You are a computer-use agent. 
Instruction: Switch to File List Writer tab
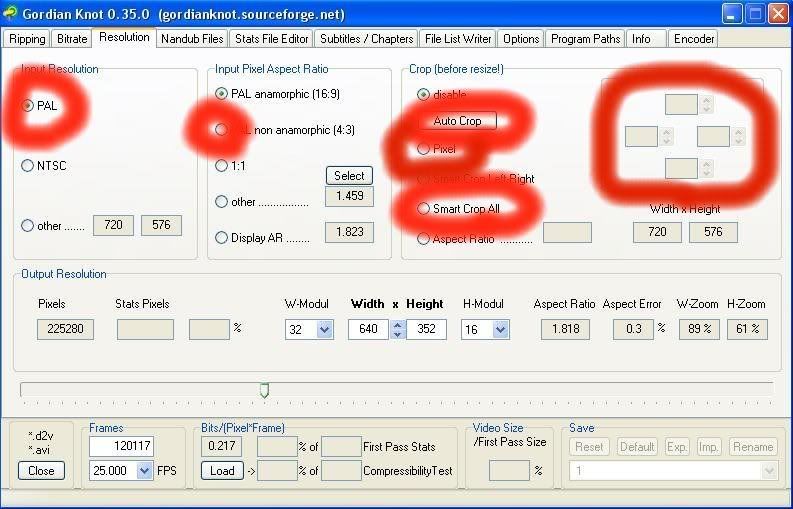click(458, 39)
